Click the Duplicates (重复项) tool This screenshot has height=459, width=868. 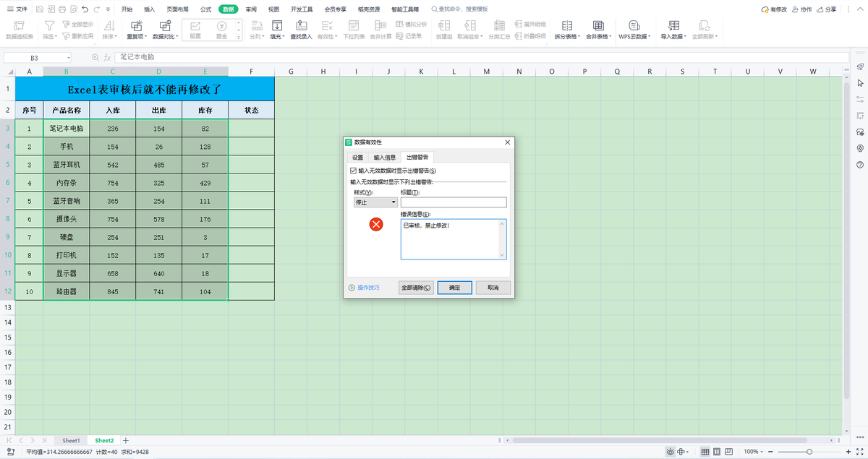click(136, 30)
